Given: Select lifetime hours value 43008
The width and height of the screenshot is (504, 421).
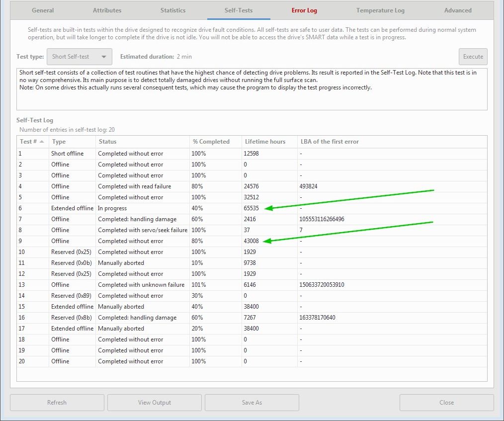Looking at the screenshot, I should tap(251, 241).
